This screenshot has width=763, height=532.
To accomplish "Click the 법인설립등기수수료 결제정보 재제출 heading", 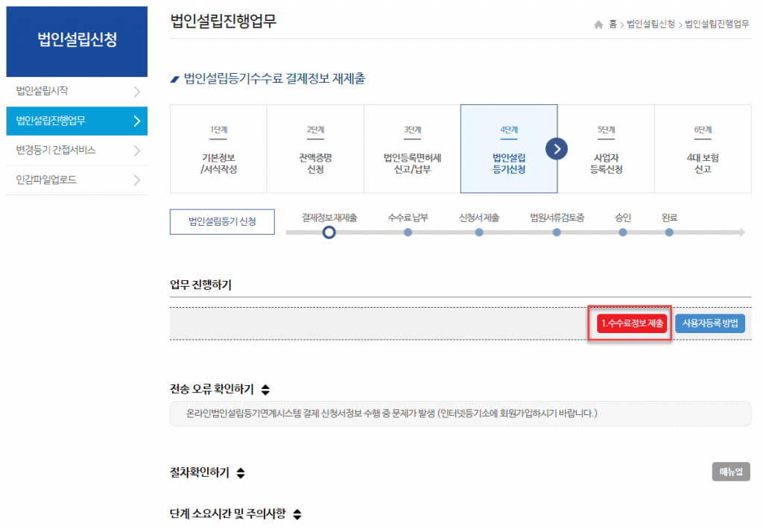I will pos(274,79).
